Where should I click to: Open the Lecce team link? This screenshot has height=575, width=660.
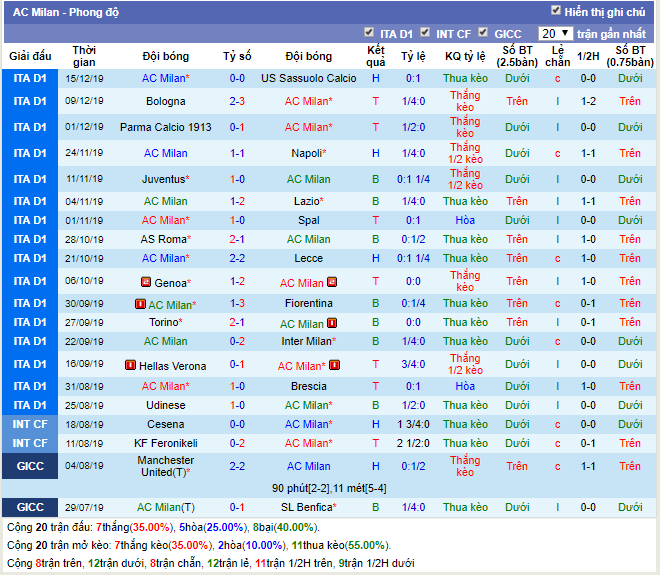point(309,258)
